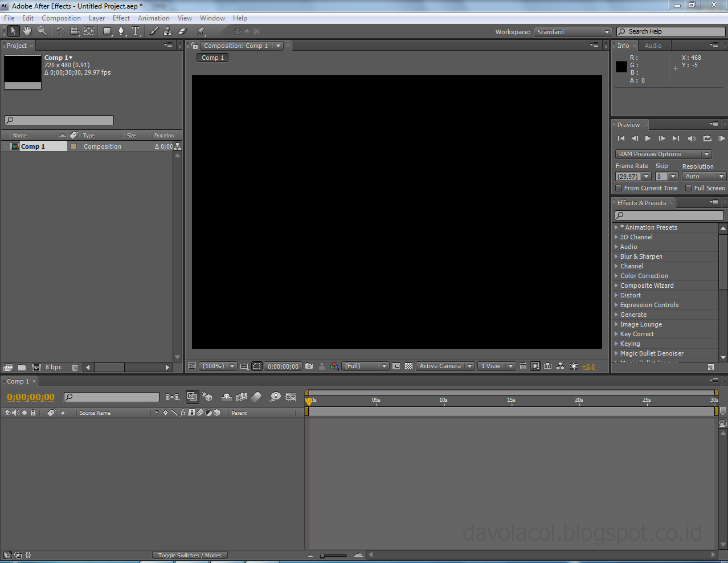Viewport: 728px width, 563px height.
Task: Enable draft 3D in timeline
Action: 207,397
